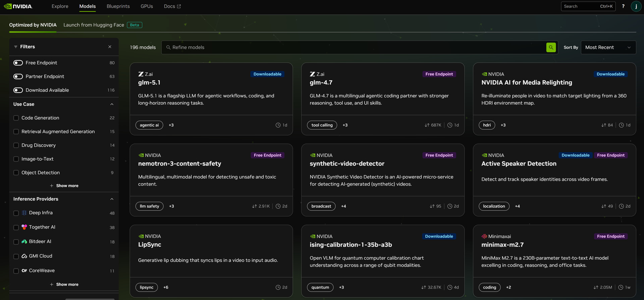Open the GPUs nav item
Image resolution: width=644 pixels, height=300 pixels.
coord(147,6)
